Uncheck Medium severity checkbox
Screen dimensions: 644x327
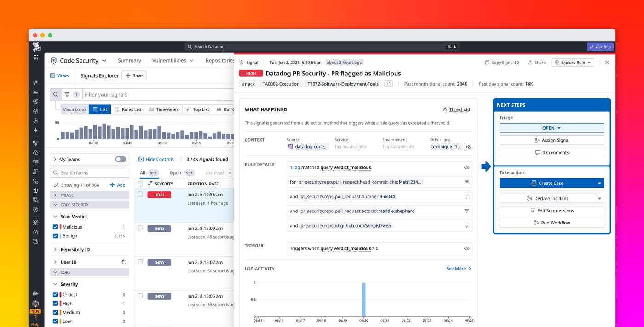[55, 312]
